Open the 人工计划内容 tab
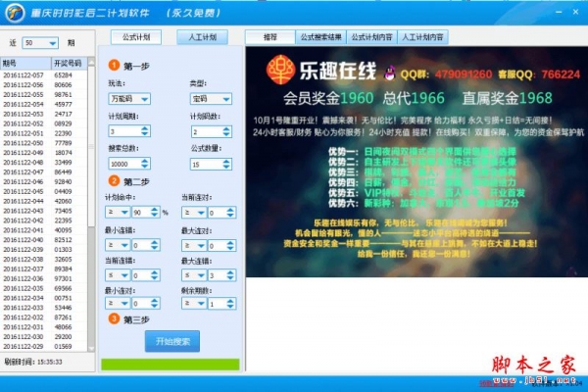 click(422, 37)
